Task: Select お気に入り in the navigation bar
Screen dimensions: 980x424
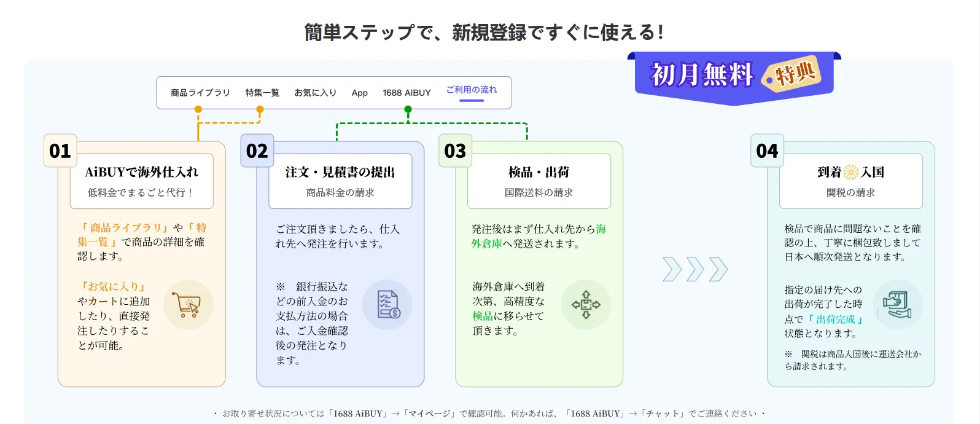Action: click(x=316, y=93)
